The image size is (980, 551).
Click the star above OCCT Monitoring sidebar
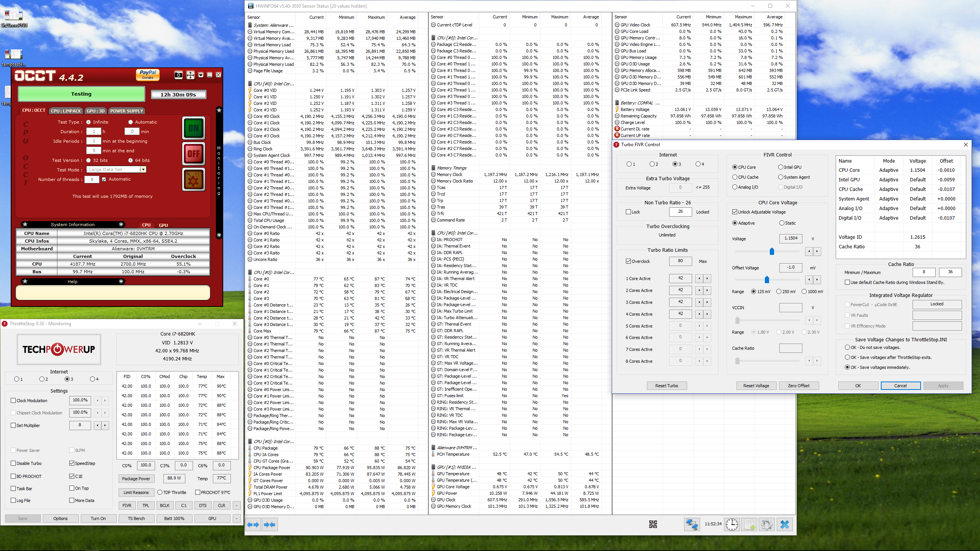click(219, 110)
